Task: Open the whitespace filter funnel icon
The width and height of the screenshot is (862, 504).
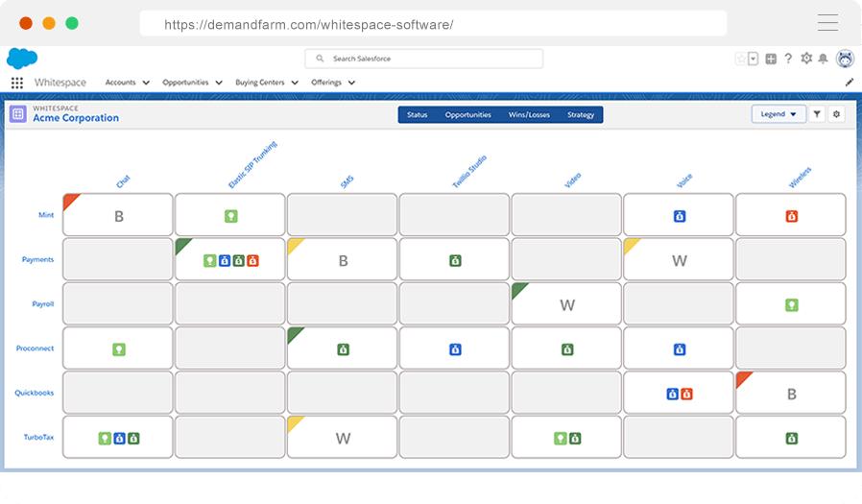Action: click(x=817, y=114)
